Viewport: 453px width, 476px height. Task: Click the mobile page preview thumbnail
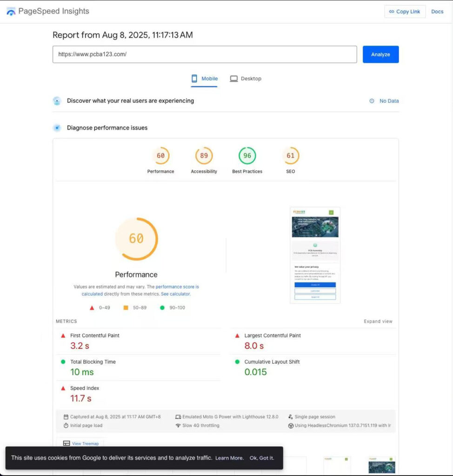[314, 255]
